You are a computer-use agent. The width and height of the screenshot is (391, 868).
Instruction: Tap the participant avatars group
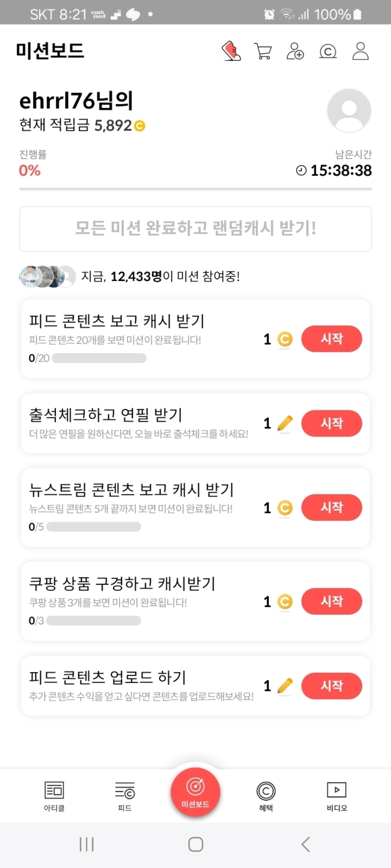pos(47,276)
